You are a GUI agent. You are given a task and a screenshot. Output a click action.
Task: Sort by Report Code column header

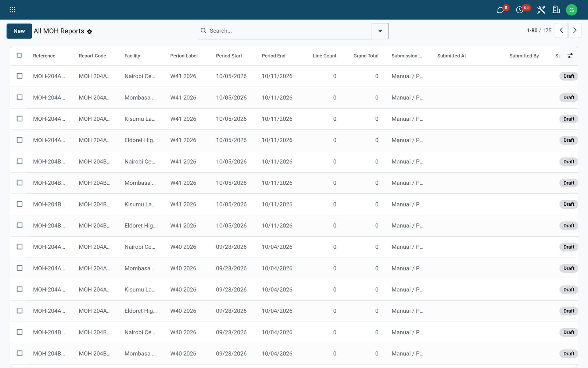click(x=92, y=56)
